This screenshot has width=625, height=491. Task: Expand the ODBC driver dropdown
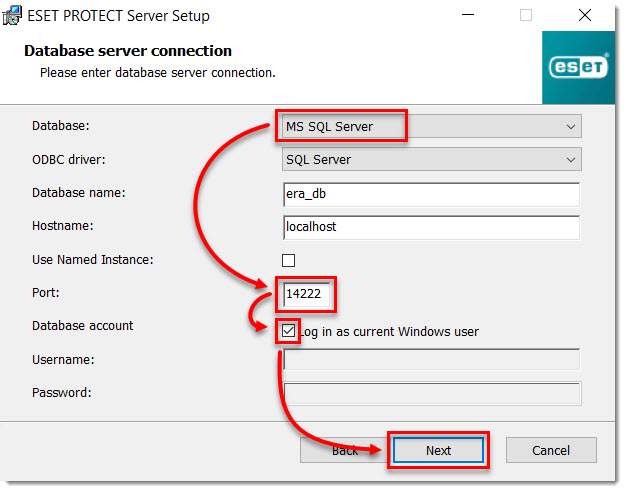pyautogui.click(x=432, y=159)
